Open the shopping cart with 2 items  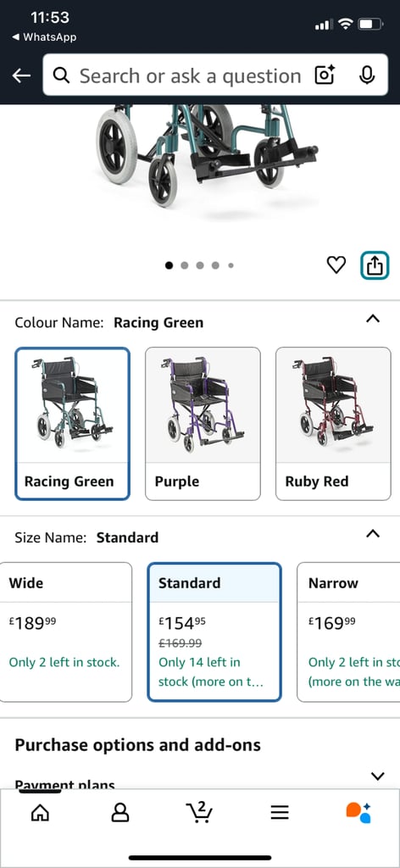click(x=199, y=811)
